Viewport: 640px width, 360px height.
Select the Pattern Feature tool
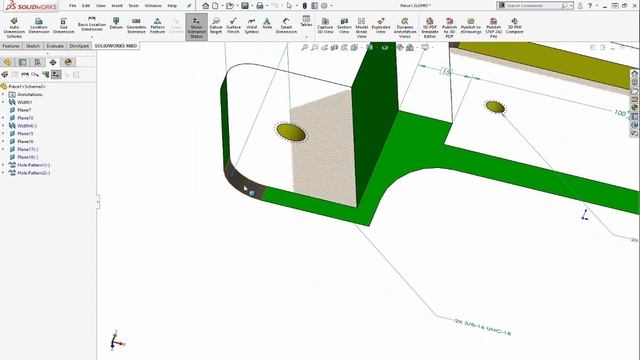[x=157, y=26]
